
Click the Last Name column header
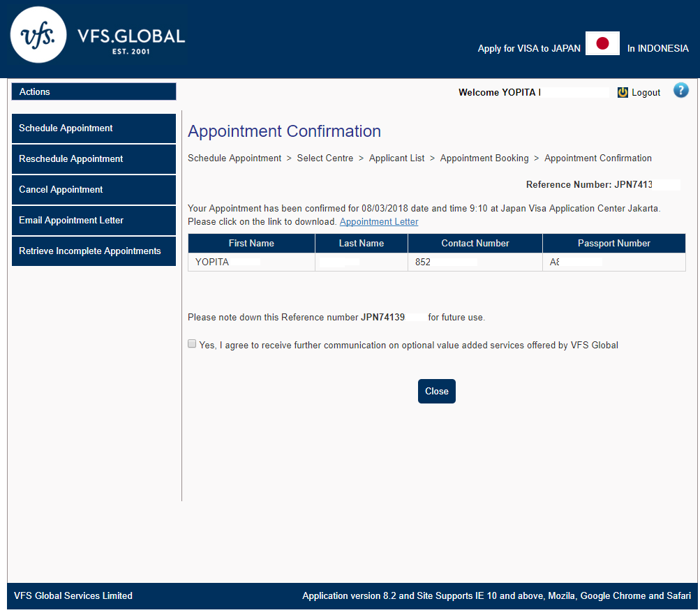pos(361,244)
